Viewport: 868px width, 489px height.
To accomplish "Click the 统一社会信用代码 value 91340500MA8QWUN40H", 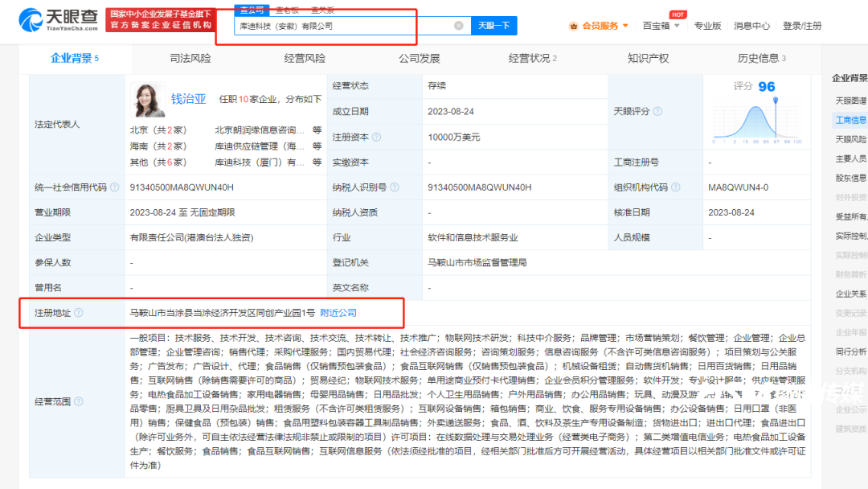I will coord(182,187).
